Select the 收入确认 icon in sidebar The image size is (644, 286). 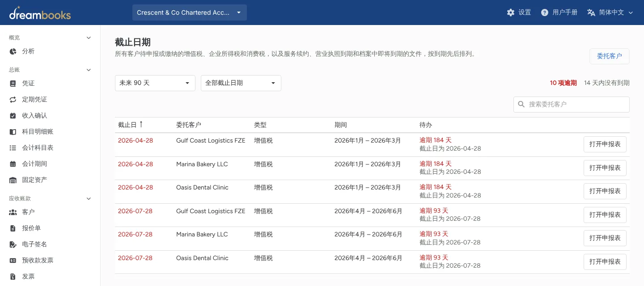pyautogui.click(x=13, y=116)
